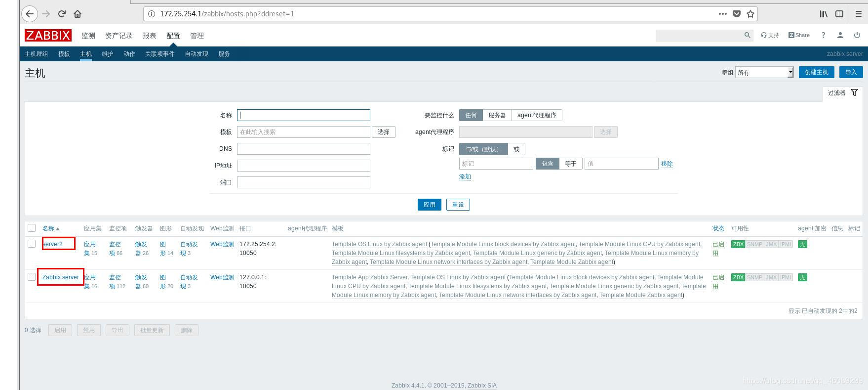Choose 等于 tag operator
868x390 pixels.
click(570, 164)
